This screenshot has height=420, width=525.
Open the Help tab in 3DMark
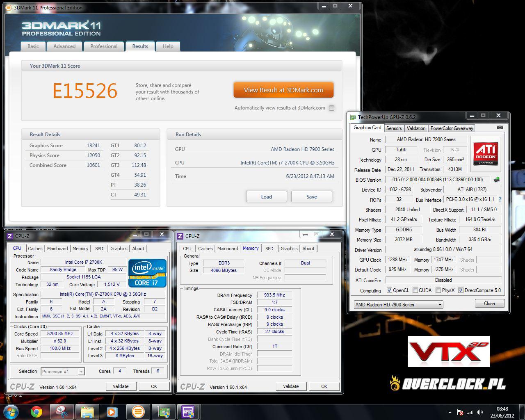(x=168, y=46)
